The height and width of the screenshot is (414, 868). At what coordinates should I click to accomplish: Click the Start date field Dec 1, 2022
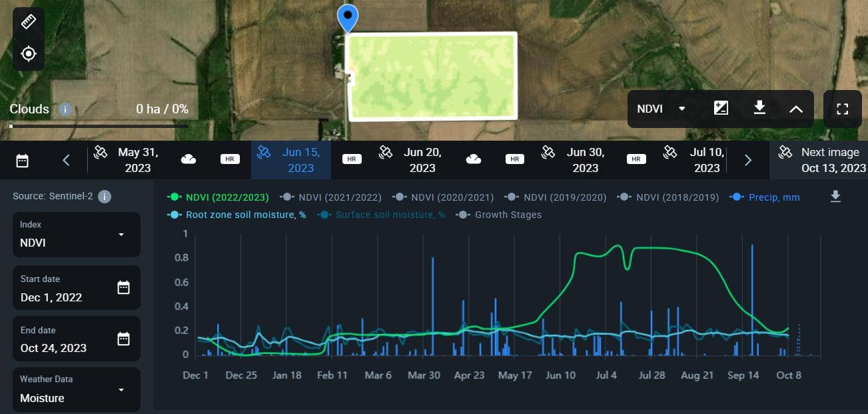tap(77, 287)
